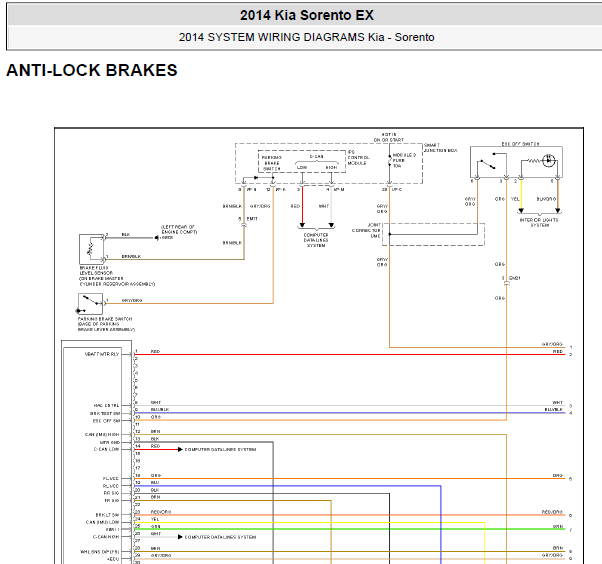Click the RL VCC pin label
The width and height of the screenshot is (602, 564).
click(x=111, y=486)
